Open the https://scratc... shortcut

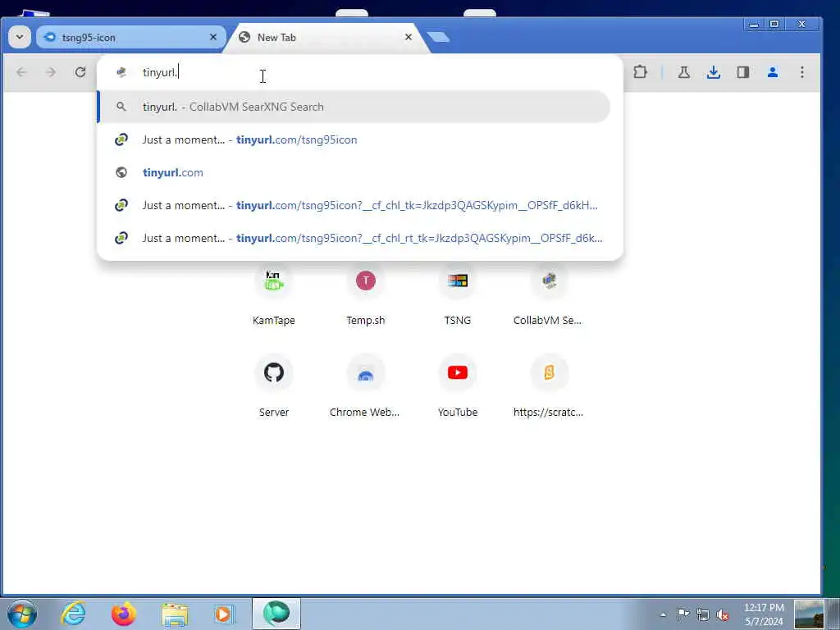(x=549, y=386)
